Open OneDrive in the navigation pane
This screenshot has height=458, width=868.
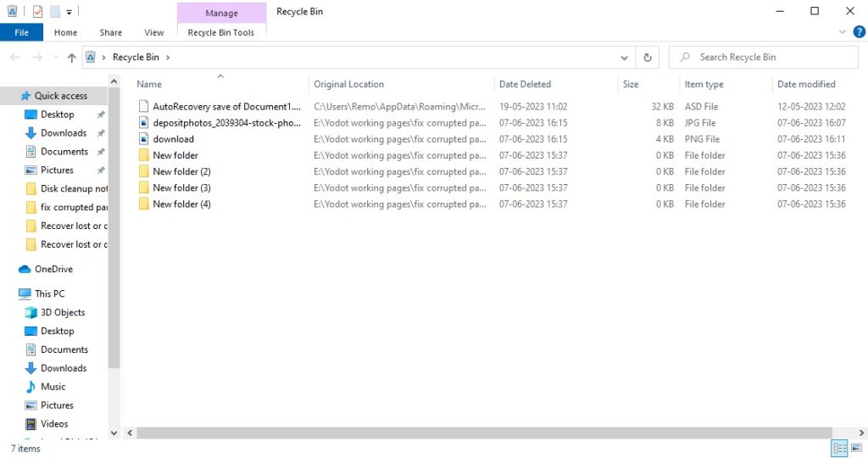coord(53,269)
